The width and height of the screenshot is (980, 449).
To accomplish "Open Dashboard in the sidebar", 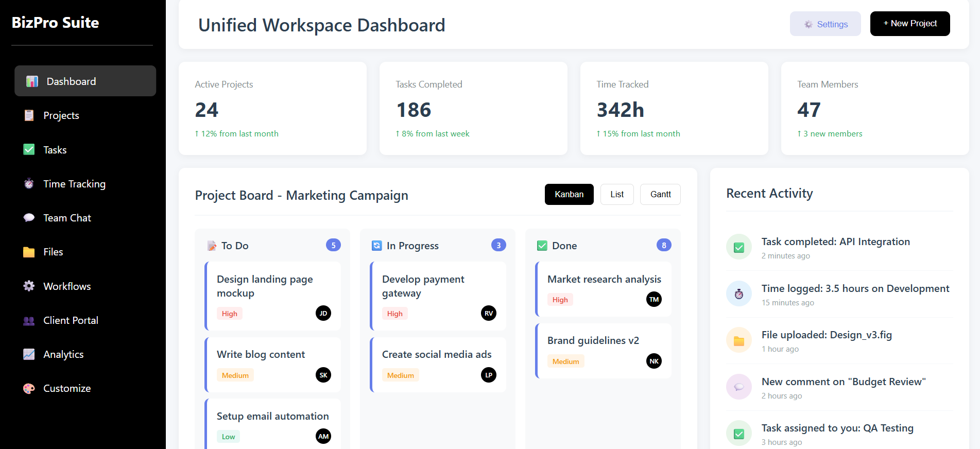I will pos(85,81).
